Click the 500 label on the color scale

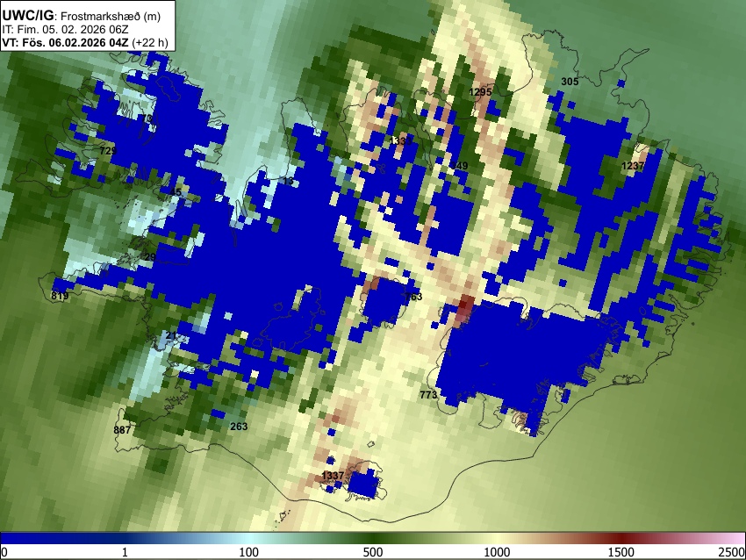[373, 552]
